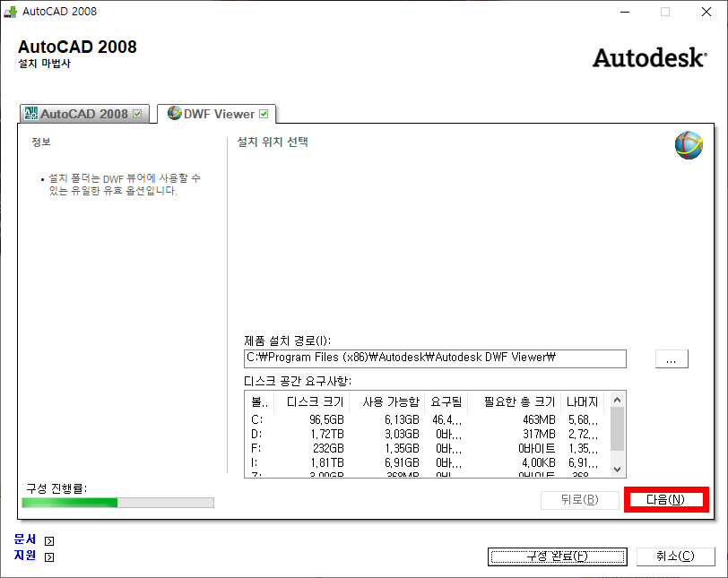Click the 96.5GB disk size cell

click(x=327, y=419)
